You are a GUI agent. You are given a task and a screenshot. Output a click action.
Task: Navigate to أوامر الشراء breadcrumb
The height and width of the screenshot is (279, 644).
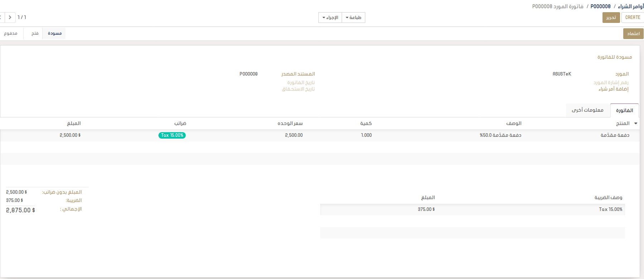(631, 6)
